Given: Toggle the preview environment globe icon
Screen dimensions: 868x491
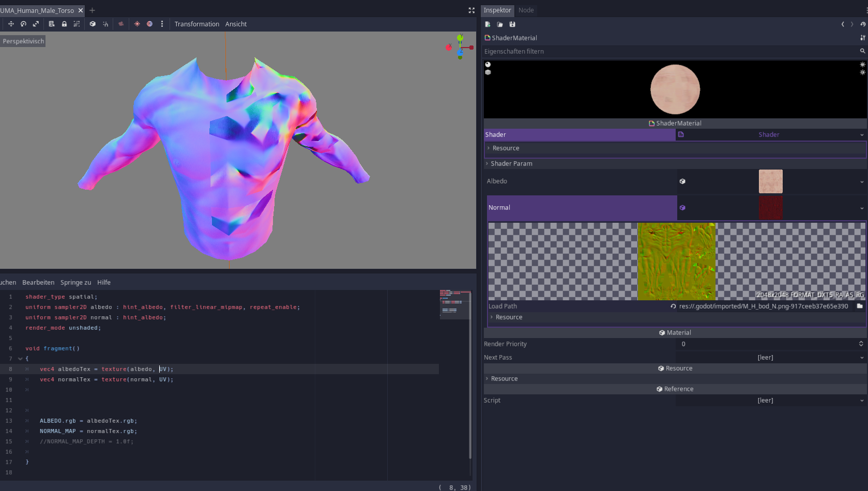Looking at the screenshot, I should pyautogui.click(x=149, y=24).
